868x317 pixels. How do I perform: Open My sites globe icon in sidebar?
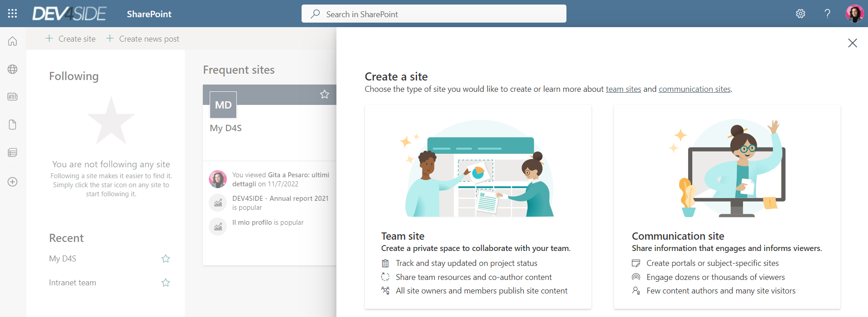13,69
